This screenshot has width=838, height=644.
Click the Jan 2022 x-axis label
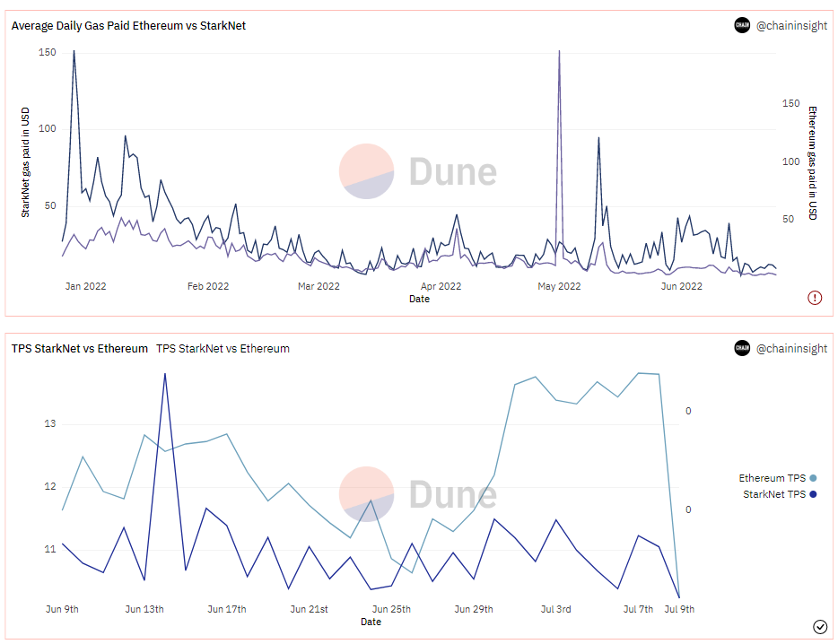coord(85,286)
